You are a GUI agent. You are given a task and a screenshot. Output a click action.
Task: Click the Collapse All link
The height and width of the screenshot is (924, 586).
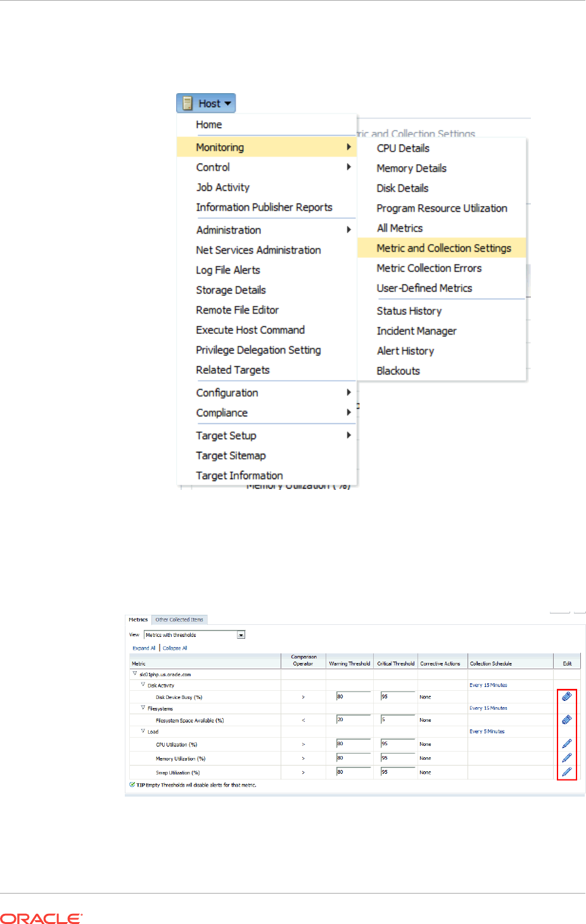coord(175,648)
